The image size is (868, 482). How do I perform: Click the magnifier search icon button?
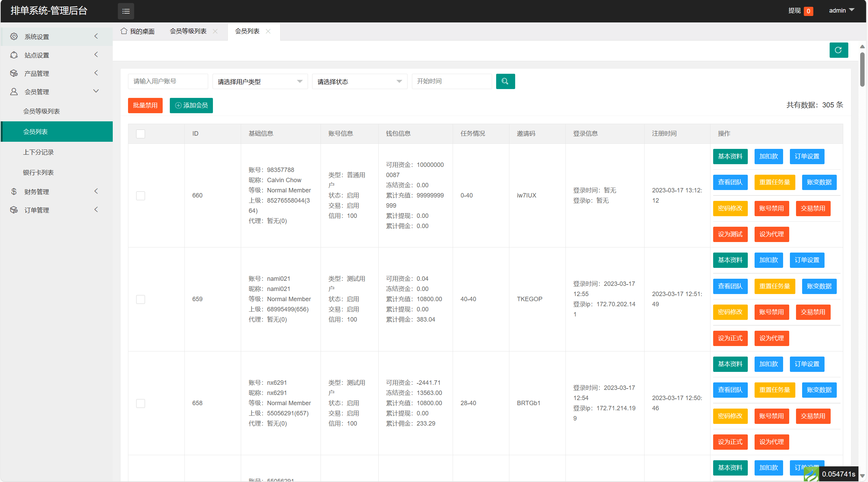click(x=505, y=82)
